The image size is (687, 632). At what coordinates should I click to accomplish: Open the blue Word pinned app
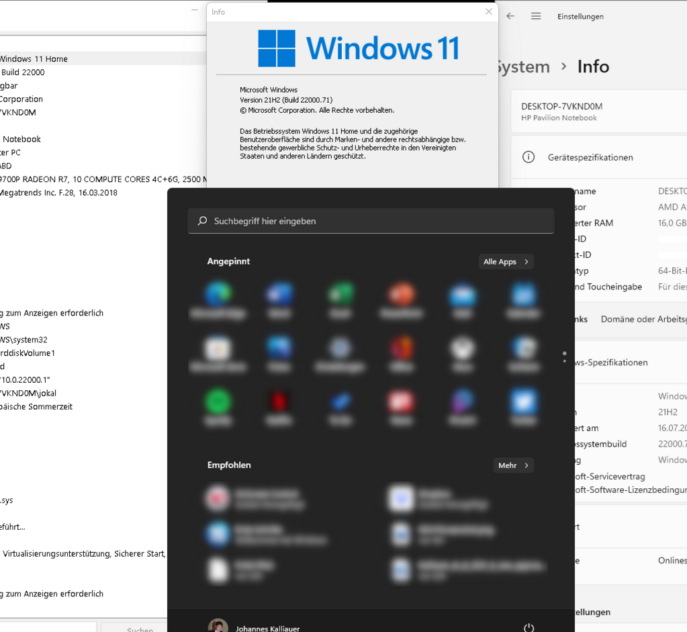point(280,294)
